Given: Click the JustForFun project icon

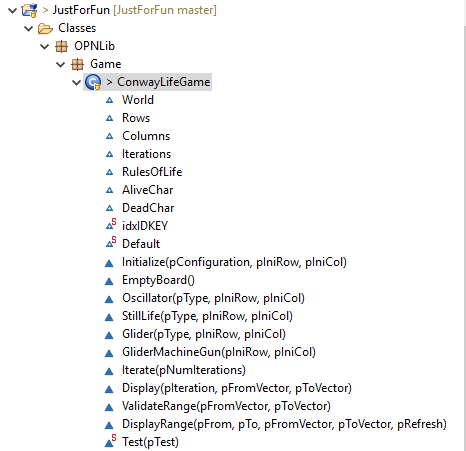Looking at the screenshot, I should coord(29,10).
